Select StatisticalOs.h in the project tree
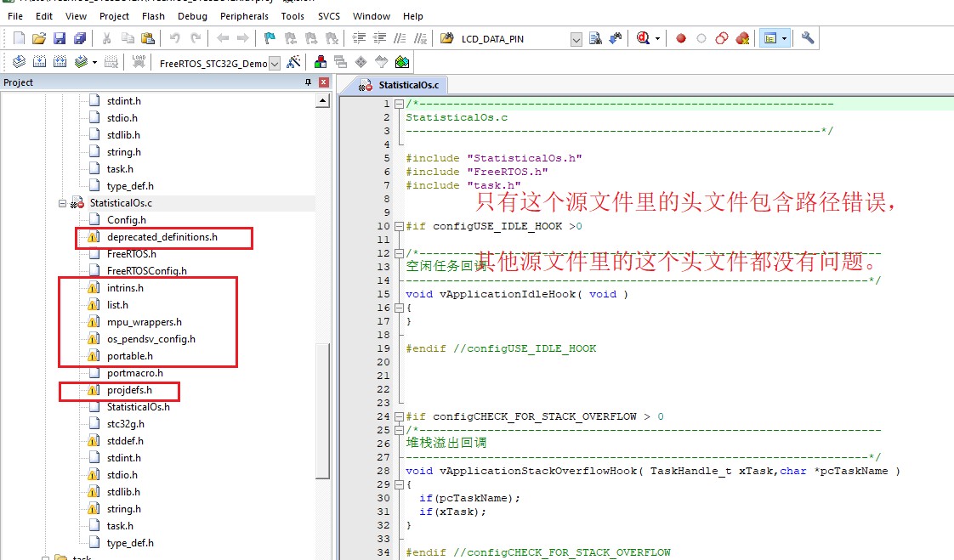The width and height of the screenshot is (954, 560). [x=138, y=407]
